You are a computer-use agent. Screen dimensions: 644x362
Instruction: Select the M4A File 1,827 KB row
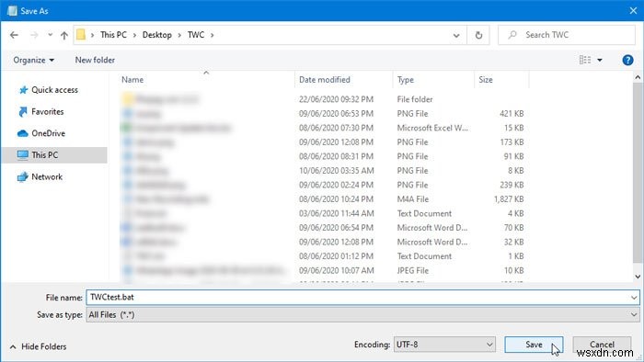pos(324,199)
